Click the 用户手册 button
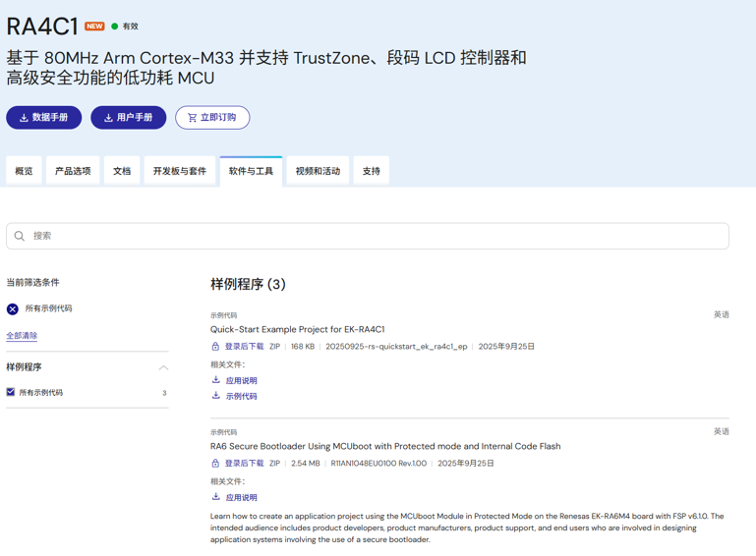This screenshot has width=756, height=556. 128,118
